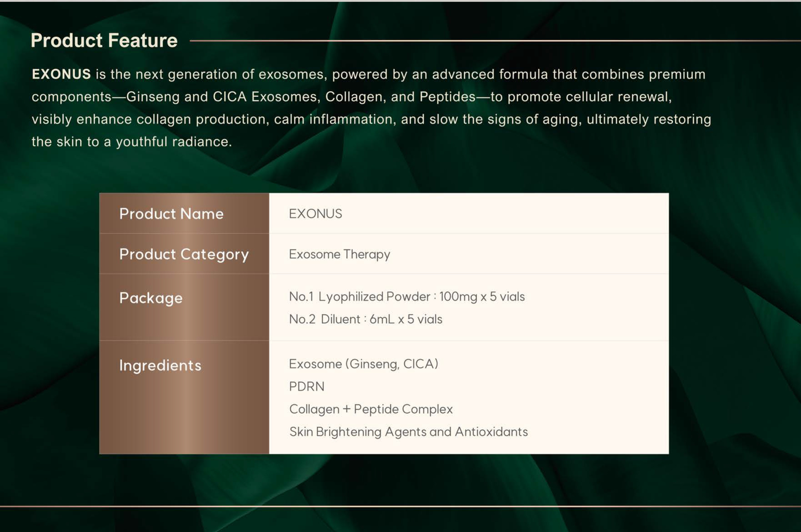Screen dimensions: 801x532
Task: Click the Collagen + Peptide Complex line
Action: pos(371,410)
